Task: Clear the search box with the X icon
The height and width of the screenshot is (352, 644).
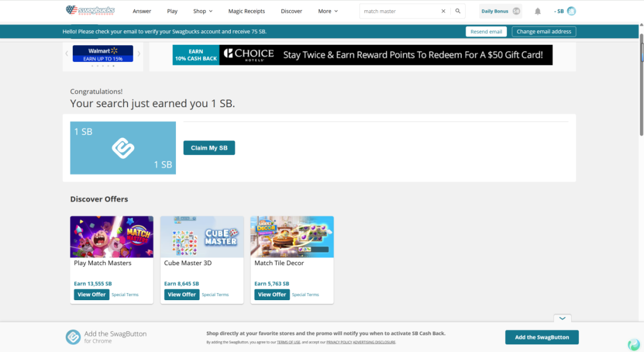Action: click(443, 11)
